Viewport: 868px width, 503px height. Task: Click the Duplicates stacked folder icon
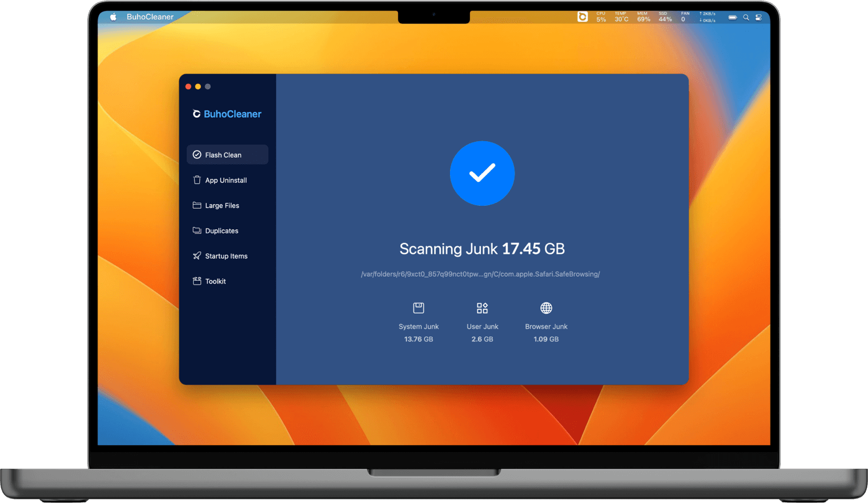[197, 230]
